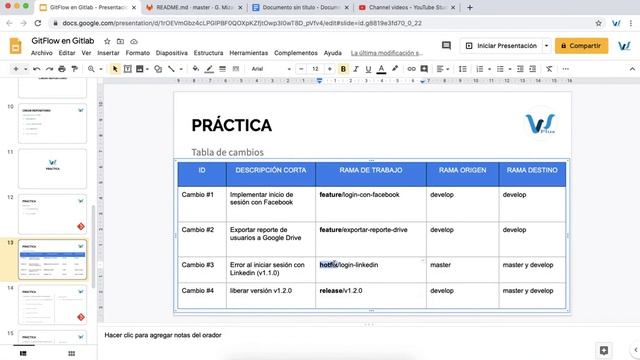Screen dimensions: 640x360
Task: Open La última modificación link
Action: (387, 53)
